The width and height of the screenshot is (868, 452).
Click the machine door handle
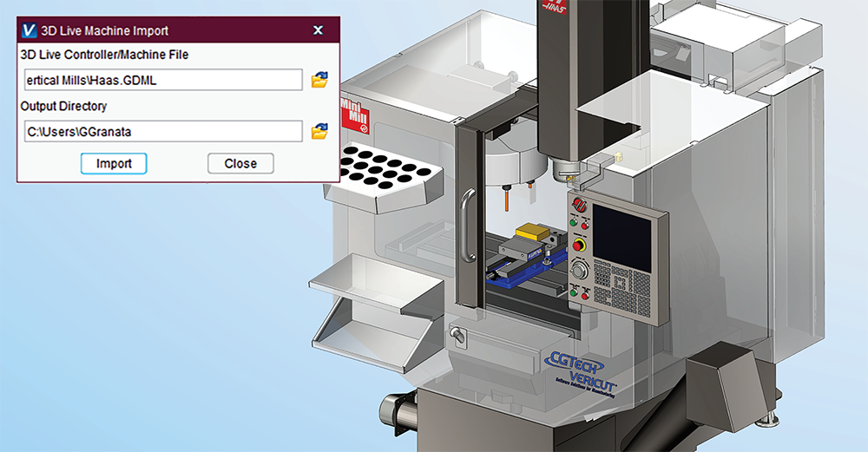point(468,222)
